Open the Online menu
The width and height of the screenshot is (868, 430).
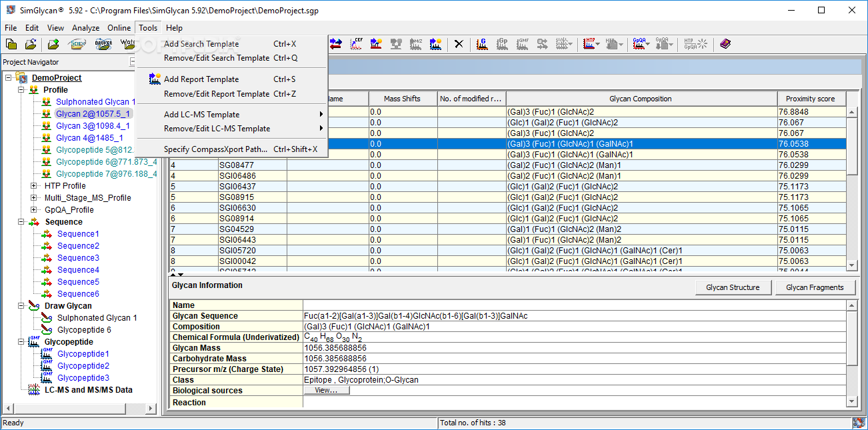(119, 28)
